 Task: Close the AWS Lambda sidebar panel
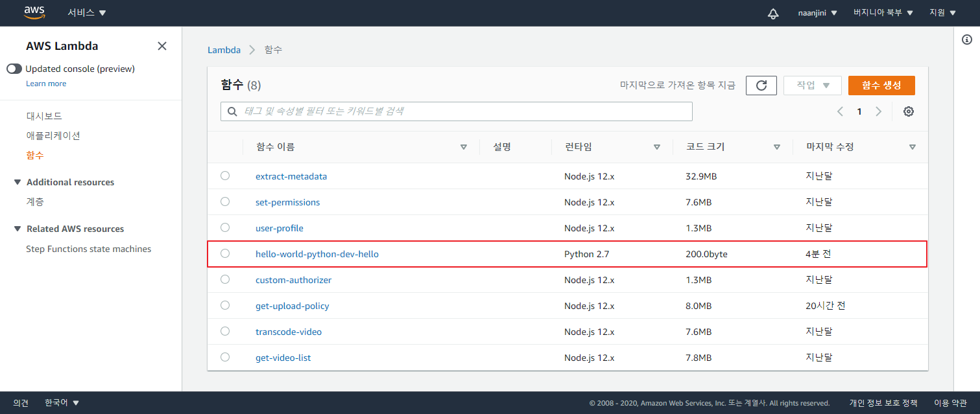pos(162,46)
